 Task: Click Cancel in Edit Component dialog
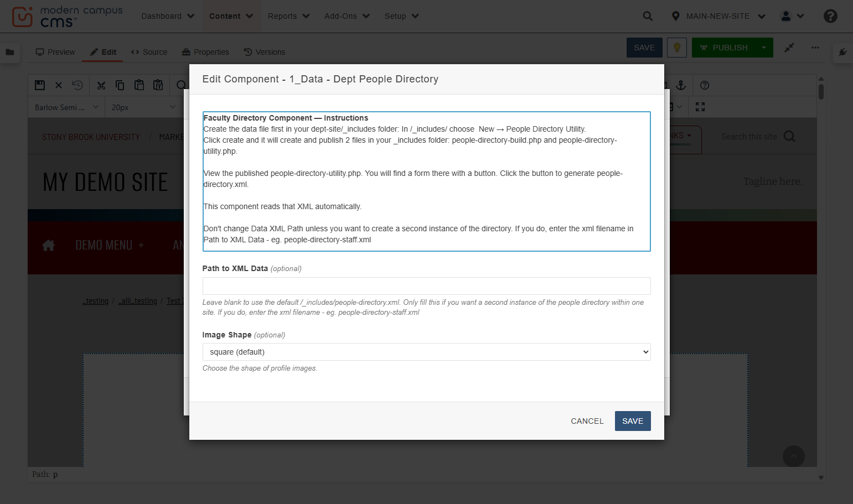pos(587,421)
